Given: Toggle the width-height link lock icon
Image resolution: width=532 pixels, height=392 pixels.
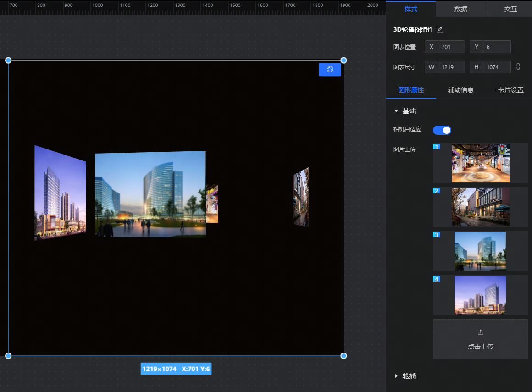Looking at the screenshot, I should click(518, 67).
